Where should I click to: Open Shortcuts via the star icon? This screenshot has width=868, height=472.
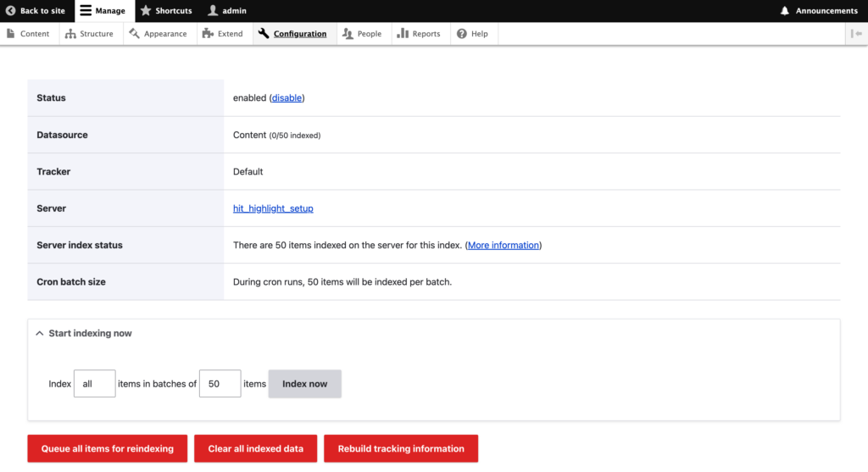pos(146,11)
